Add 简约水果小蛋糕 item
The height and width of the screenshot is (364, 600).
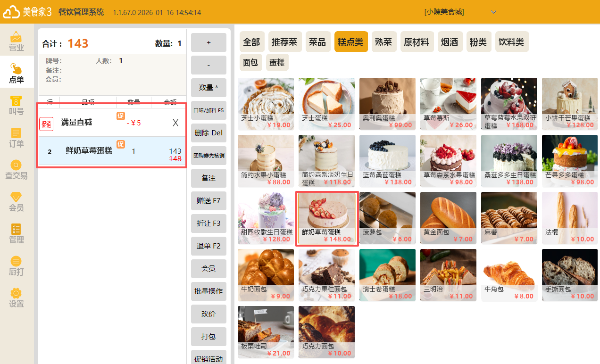266,161
